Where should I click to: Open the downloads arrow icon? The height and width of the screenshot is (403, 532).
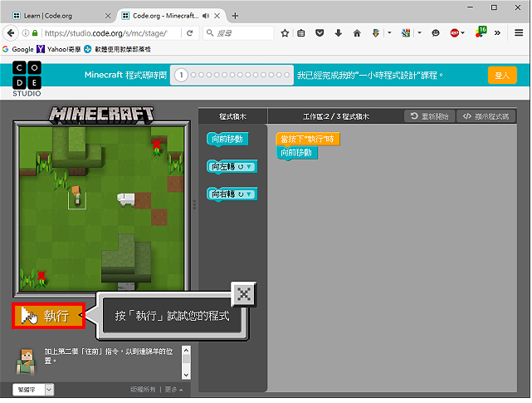click(339, 33)
